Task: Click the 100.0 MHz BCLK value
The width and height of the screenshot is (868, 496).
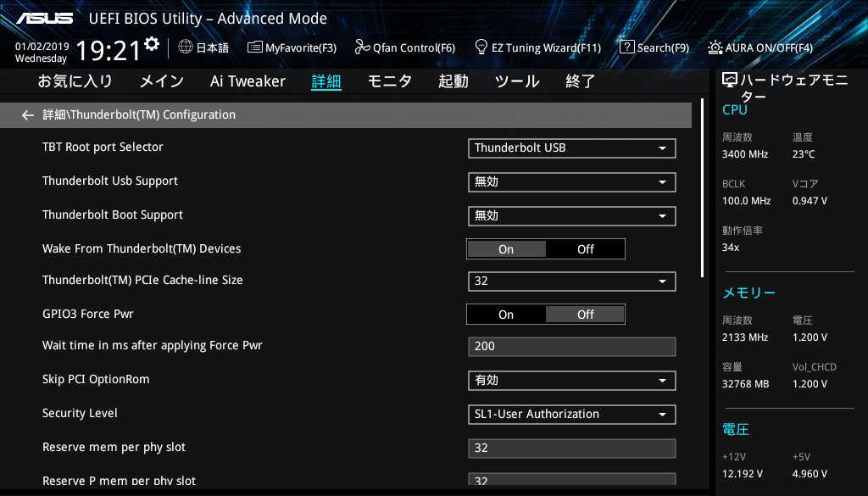Action: 746,201
